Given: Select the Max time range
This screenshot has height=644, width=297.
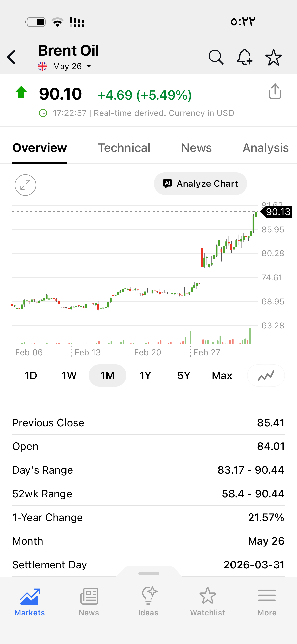Looking at the screenshot, I should 222,375.
